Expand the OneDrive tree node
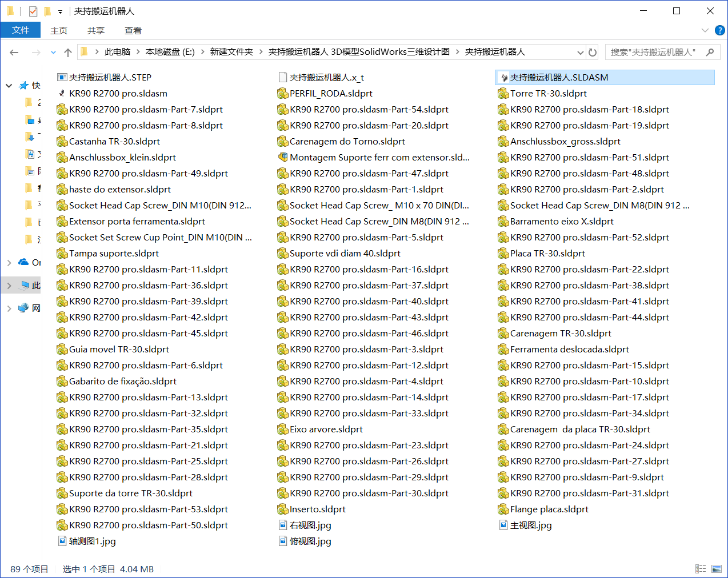The width and height of the screenshot is (728, 578). tap(9, 263)
